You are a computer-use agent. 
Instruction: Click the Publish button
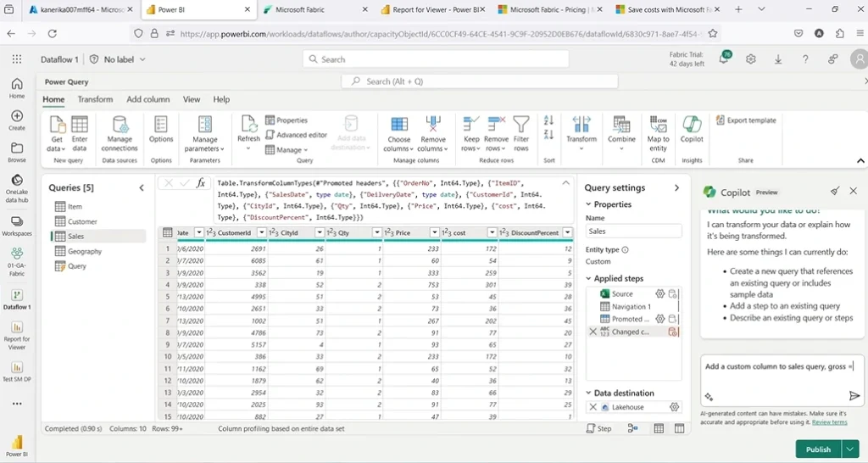[818, 449]
